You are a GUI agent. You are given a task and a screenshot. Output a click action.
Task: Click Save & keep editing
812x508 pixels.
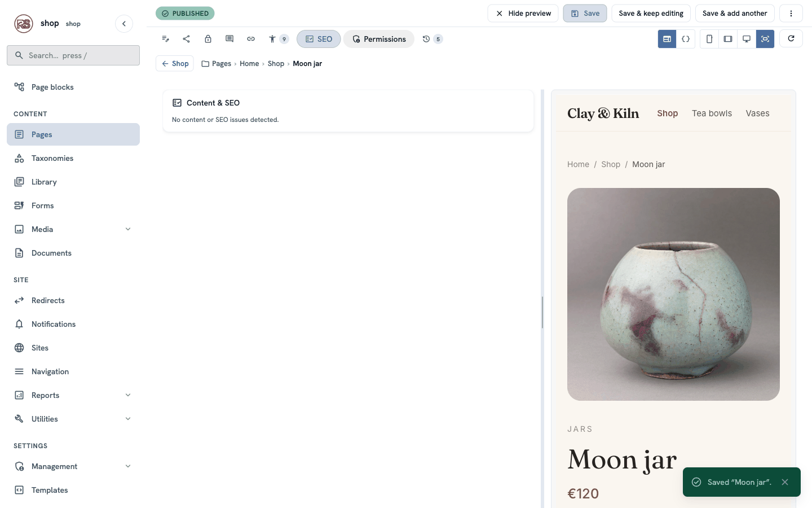point(651,14)
